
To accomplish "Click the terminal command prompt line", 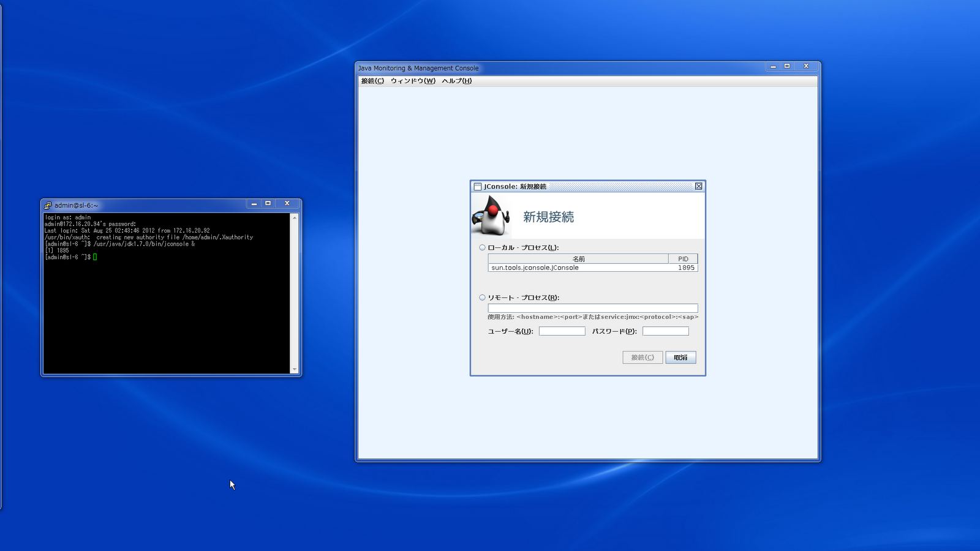I will coord(70,257).
